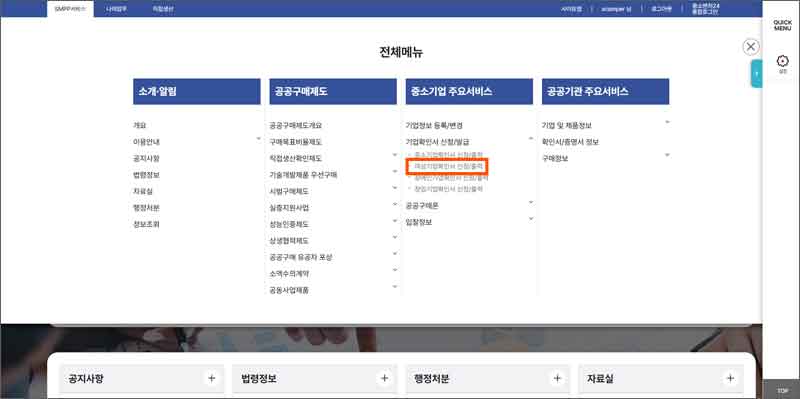Select the SMPP서비스 top tab
The height and width of the screenshot is (399, 800).
(x=70, y=9)
